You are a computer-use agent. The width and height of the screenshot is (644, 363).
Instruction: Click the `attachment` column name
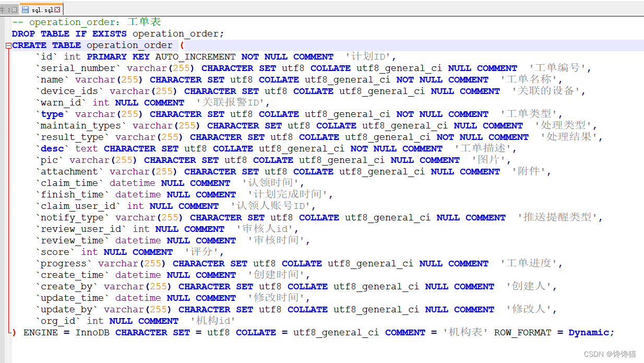69,171
